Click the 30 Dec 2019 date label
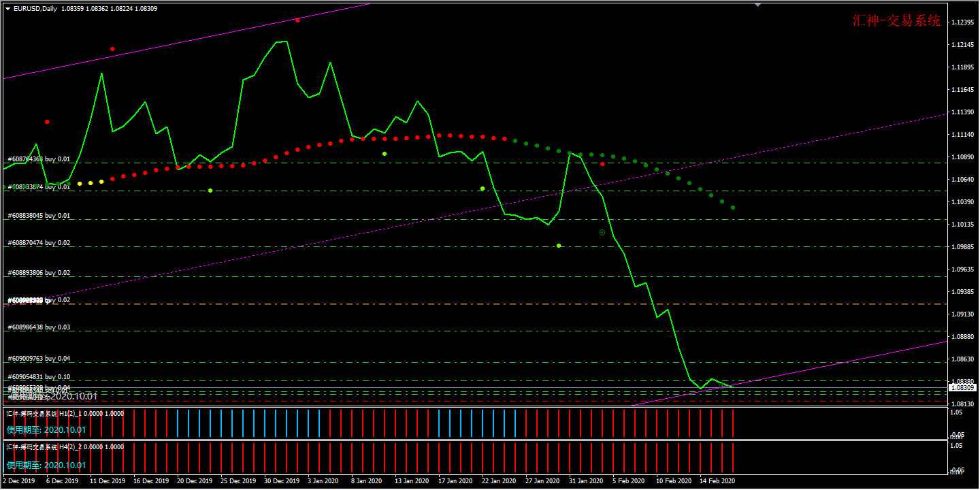980x490 pixels. [282, 481]
